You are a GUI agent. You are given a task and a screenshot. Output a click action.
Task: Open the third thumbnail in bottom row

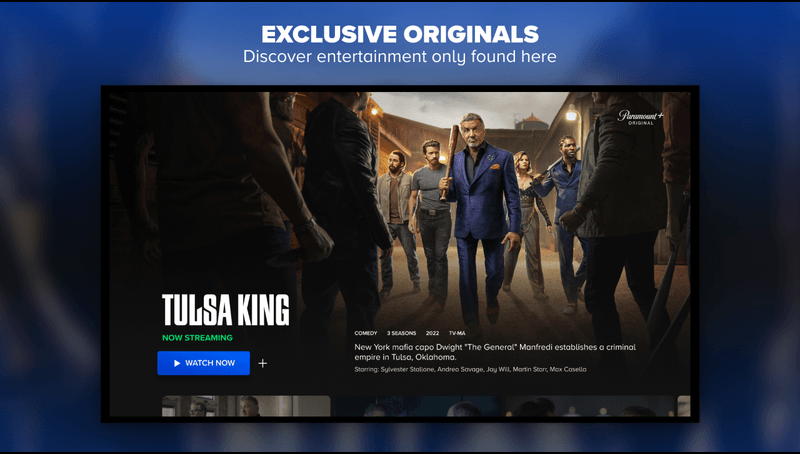(589, 406)
